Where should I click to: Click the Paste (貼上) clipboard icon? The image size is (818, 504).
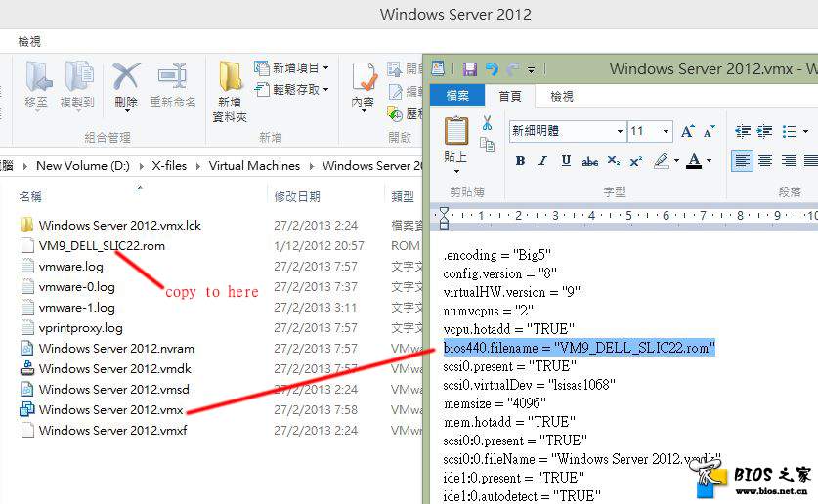pyautogui.click(x=456, y=131)
